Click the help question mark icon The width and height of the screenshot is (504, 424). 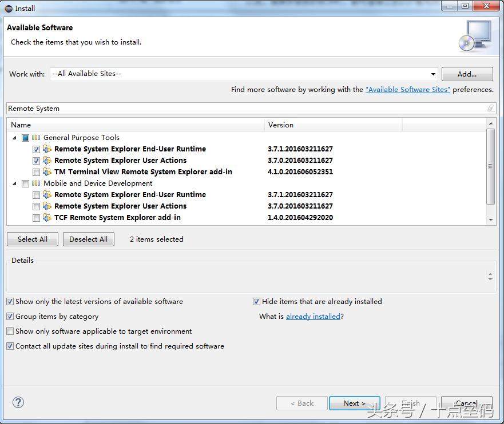18,403
